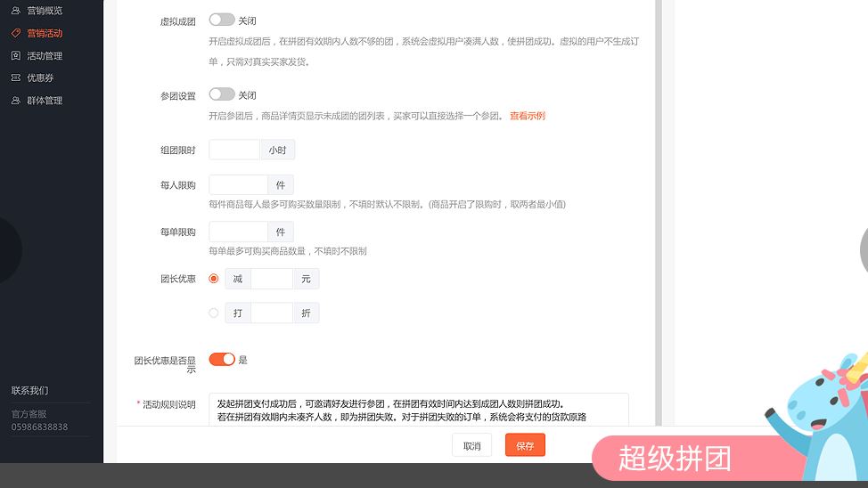Open the 查看示例 link

pos(527,116)
